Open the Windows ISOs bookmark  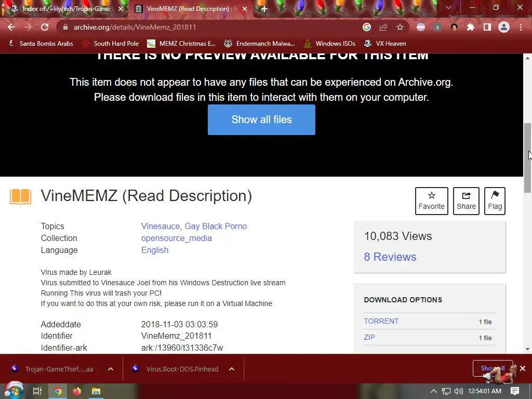[329, 44]
